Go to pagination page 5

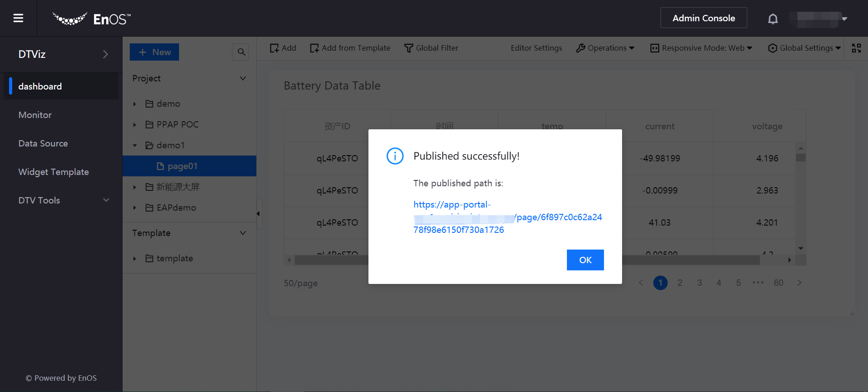pyautogui.click(x=738, y=283)
